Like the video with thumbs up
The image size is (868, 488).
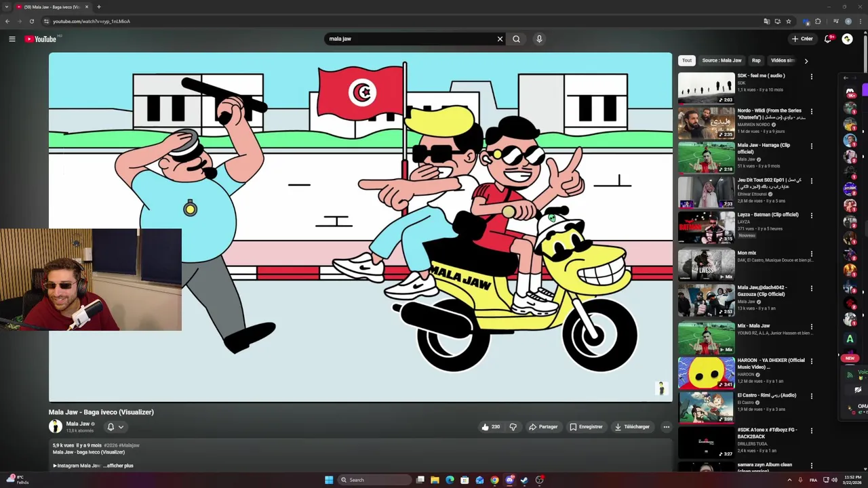490,427
